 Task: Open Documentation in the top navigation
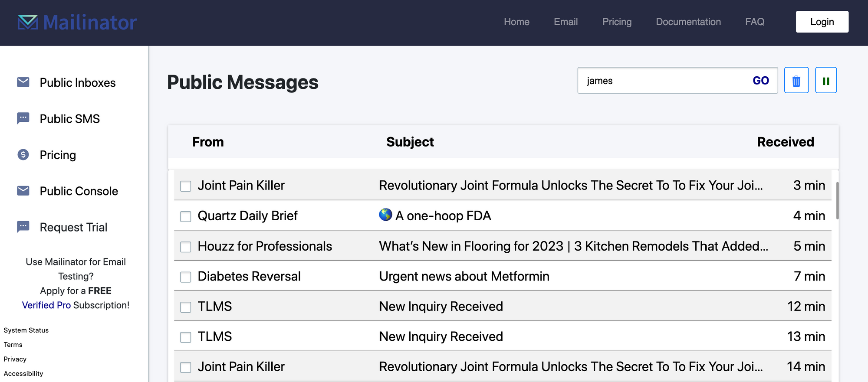688,22
